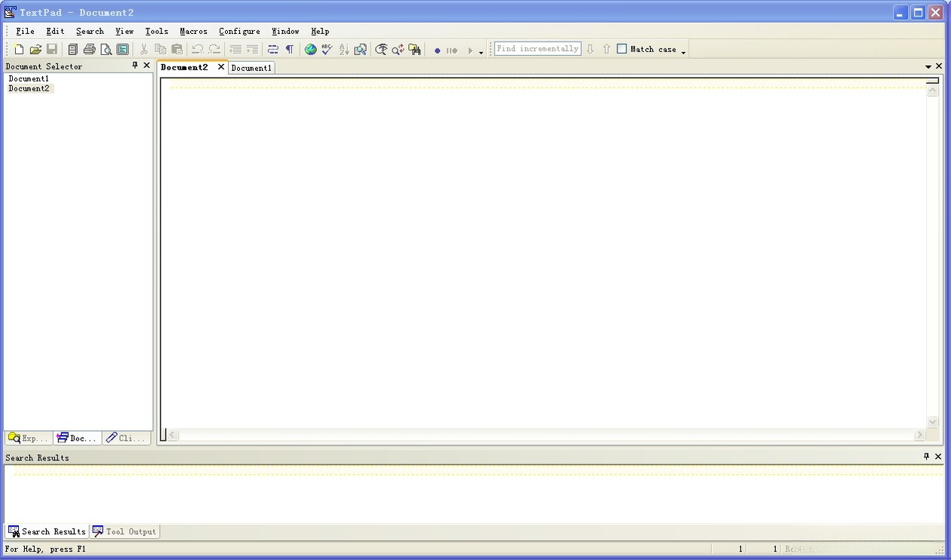Screen dimensions: 951x560
Task: Click the play macro arrow icon
Action: point(469,51)
